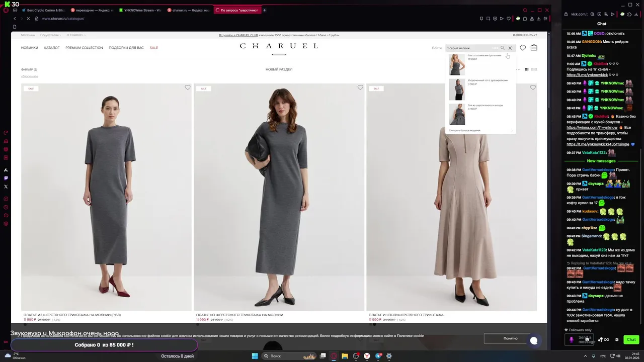Click downloads icon in kick.com window toolbar
This screenshot has width=644, height=362.
pos(635,14)
